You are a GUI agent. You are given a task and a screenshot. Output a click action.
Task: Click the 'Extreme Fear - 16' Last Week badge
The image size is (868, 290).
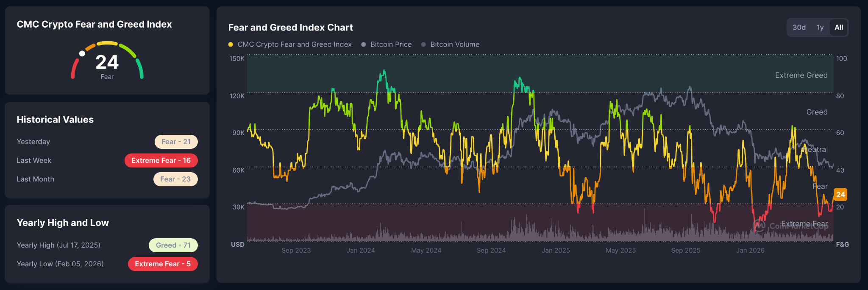point(161,160)
